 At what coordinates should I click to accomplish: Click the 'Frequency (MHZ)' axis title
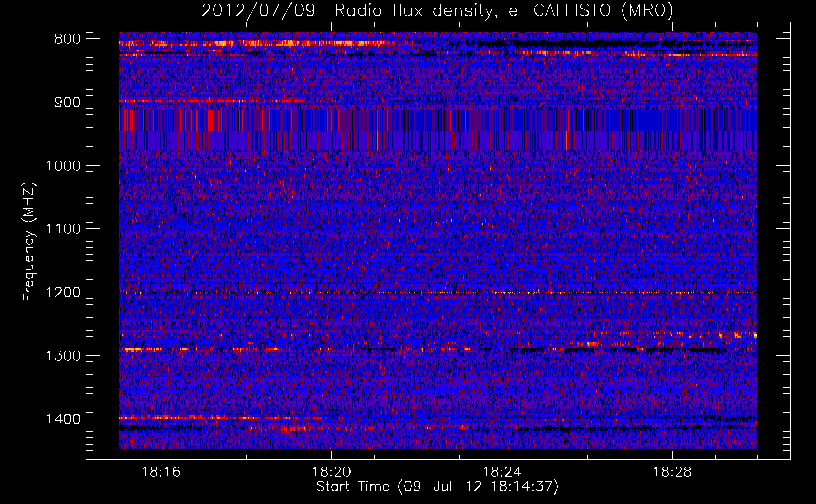pos(29,241)
